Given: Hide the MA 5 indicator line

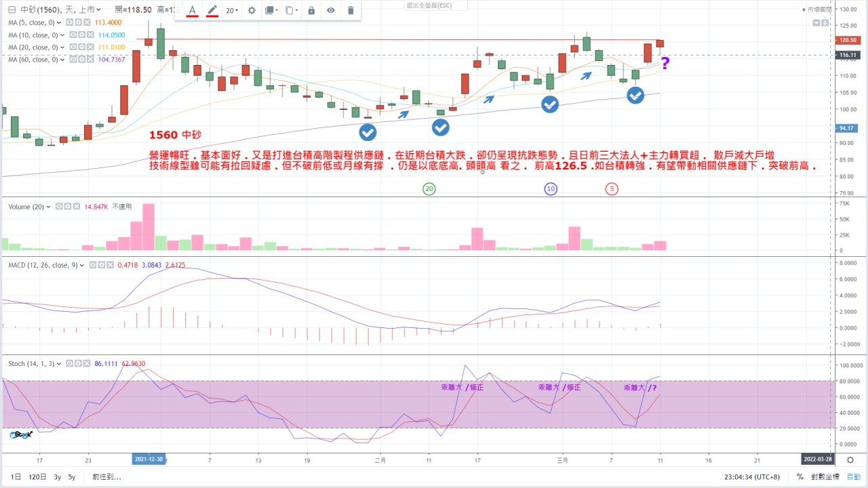Looking at the screenshot, I should pos(71,22).
